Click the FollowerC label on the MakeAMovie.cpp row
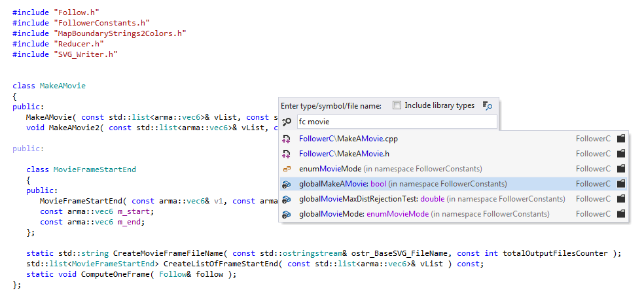The width and height of the screenshot is (644, 301). click(x=593, y=139)
